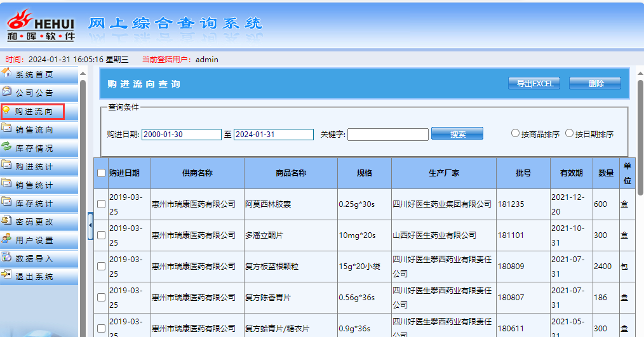The image size is (644, 337).
Task: Select the 按商品排序 radio button
Action: point(515,133)
